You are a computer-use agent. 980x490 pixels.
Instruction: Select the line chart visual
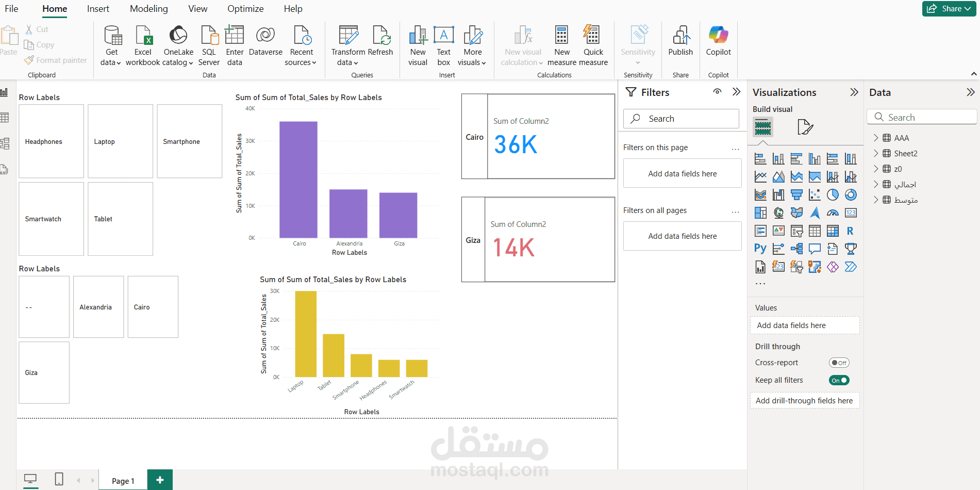tap(760, 177)
